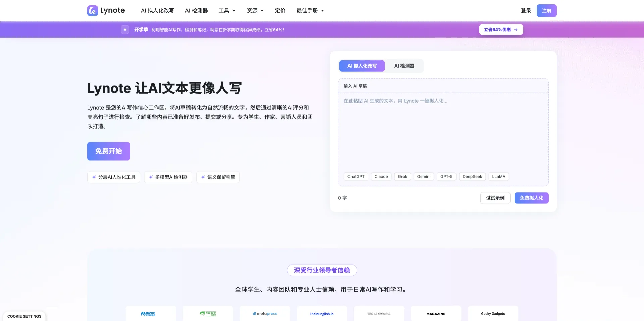Viewport: 644px width, 321px height.
Task: Click the 语义保留引擎 feature tag
Action: (x=218, y=177)
